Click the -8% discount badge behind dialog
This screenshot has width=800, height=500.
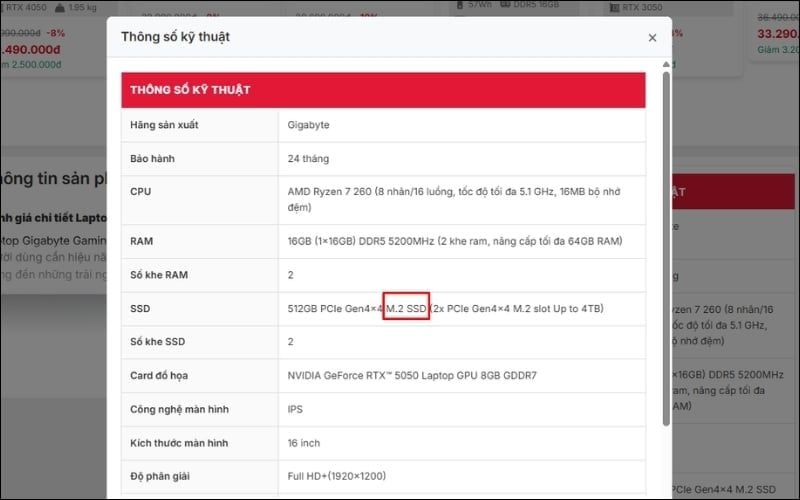[x=56, y=33]
